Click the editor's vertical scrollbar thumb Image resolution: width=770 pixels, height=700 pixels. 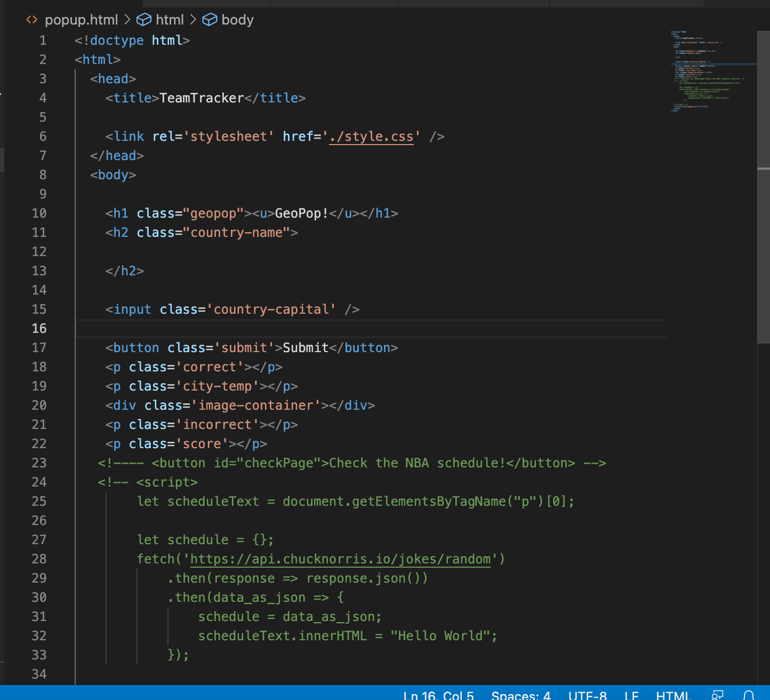(x=764, y=187)
